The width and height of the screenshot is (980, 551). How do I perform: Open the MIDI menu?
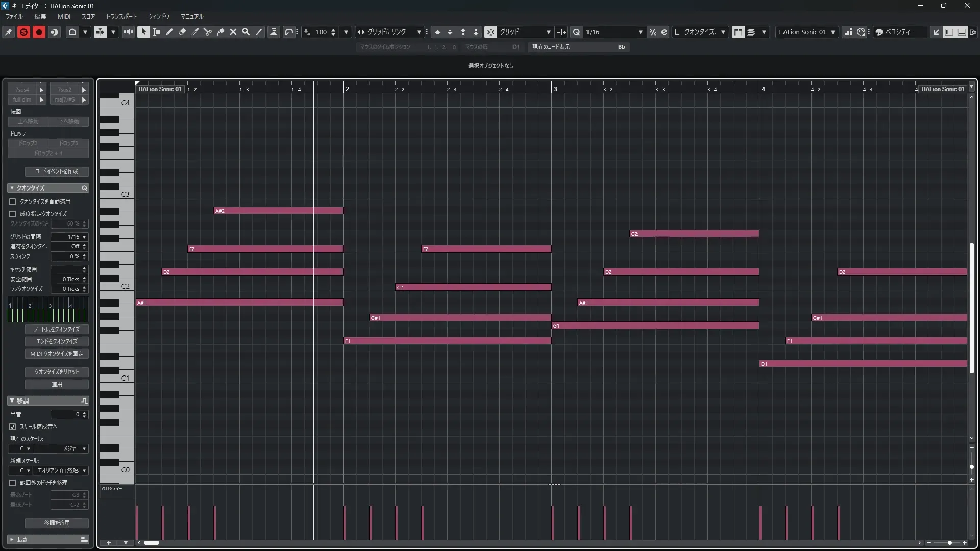point(64,16)
